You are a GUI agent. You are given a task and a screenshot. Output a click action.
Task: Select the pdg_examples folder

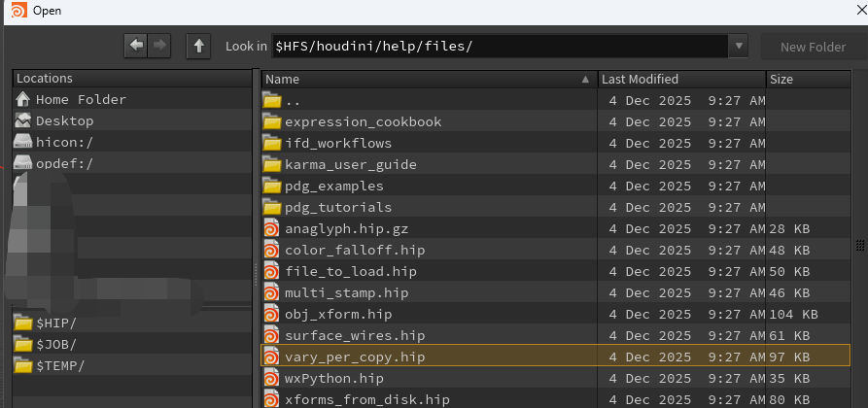pos(555,186)
